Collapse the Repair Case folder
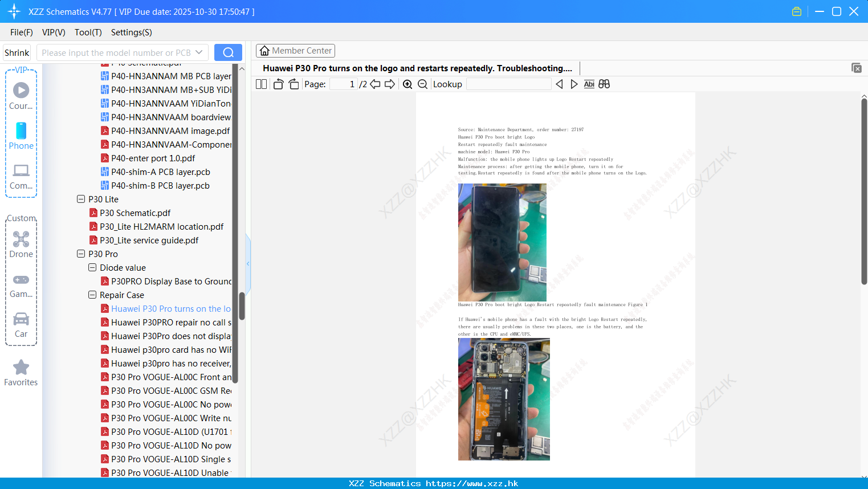Screen dimensions: 868x489 click(92, 295)
